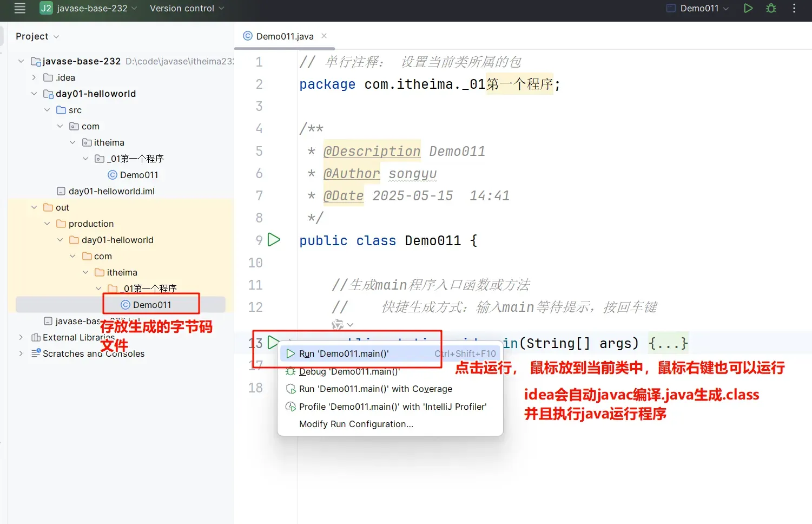Choose Modify Run Configuration menu entry
The height and width of the screenshot is (524, 812).
390,424
